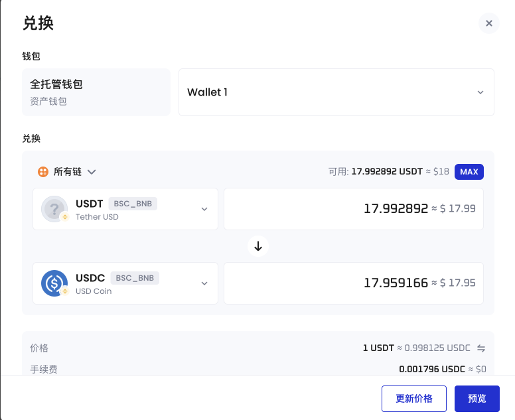The width and height of the screenshot is (515, 420).
Task: Click the 更新价格 button
Action: tap(414, 399)
